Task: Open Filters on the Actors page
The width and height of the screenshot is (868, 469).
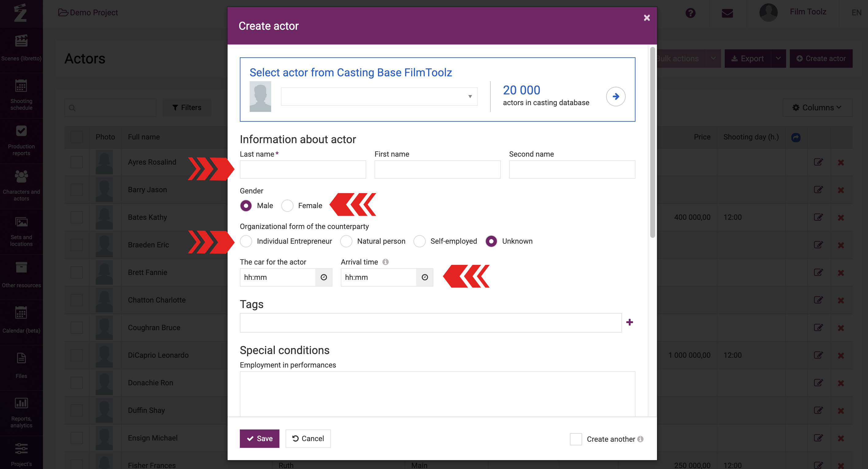Action: pos(187,108)
